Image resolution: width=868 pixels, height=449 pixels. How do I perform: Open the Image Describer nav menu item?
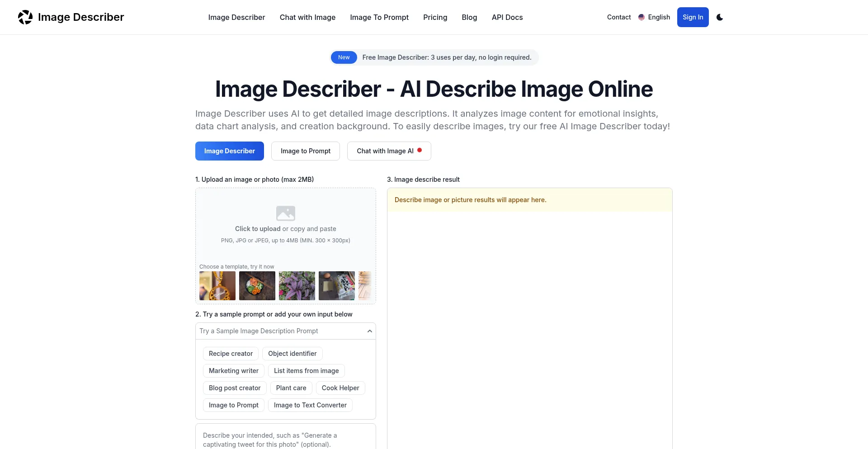point(236,17)
